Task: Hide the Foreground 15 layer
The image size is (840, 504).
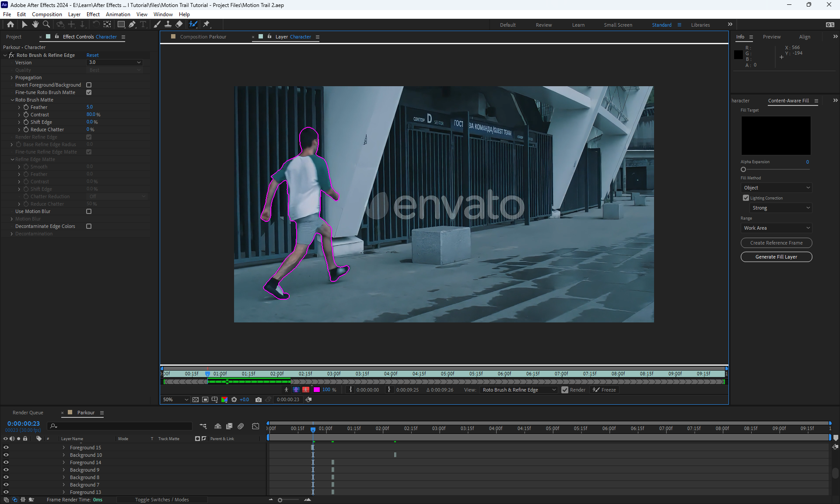Action: pyautogui.click(x=6, y=448)
